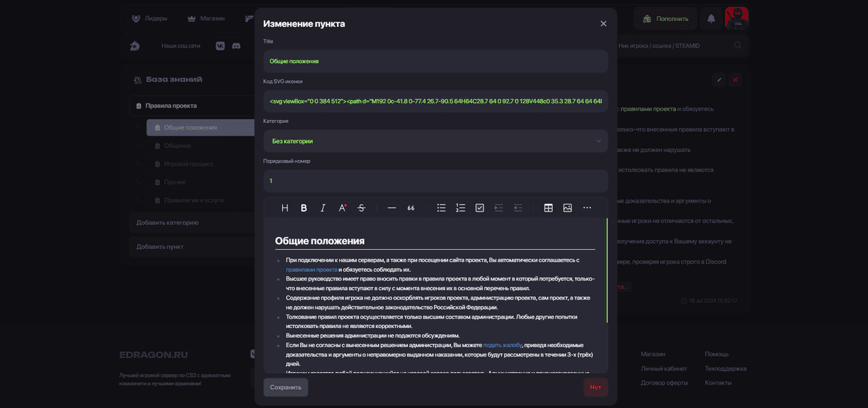Click the notification bell icon
The image size is (868, 408).
click(711, 19)
